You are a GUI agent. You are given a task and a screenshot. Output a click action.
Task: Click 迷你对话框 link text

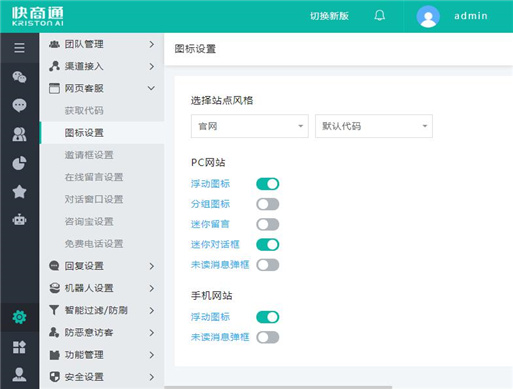tap(215, 244)
